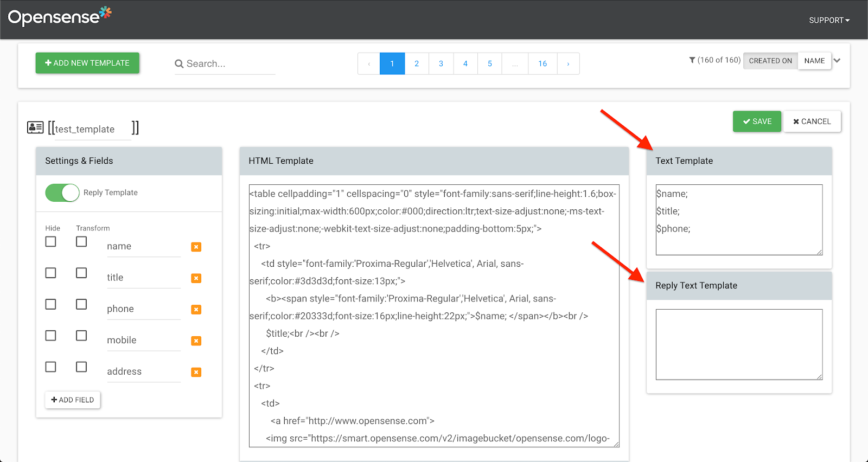868x462 pixels.
Task: Click the filter funnel icon
Action: coord(692,60)
